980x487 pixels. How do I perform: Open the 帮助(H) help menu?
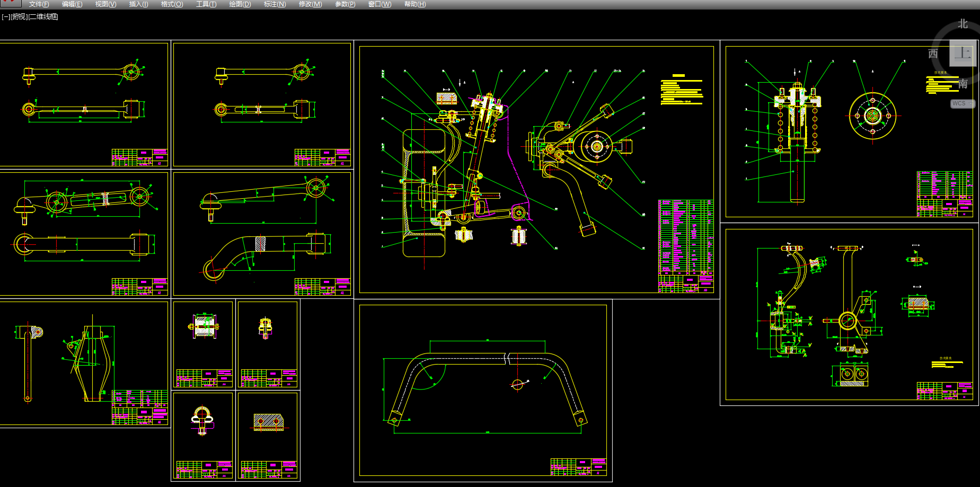(414, 4)
